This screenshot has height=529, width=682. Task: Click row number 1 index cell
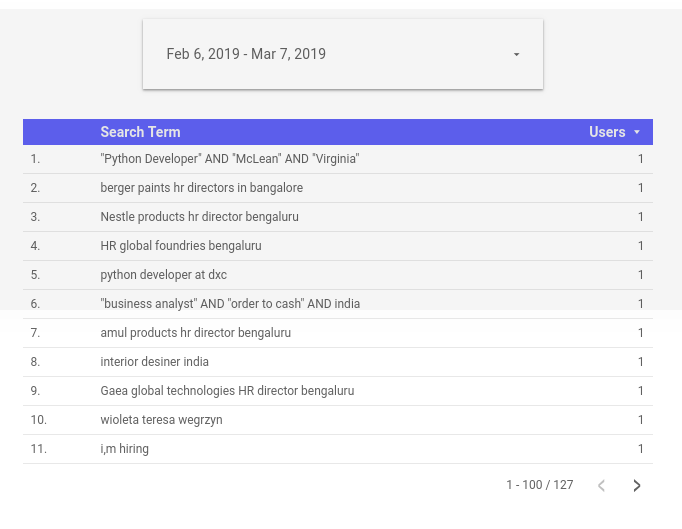35,159
